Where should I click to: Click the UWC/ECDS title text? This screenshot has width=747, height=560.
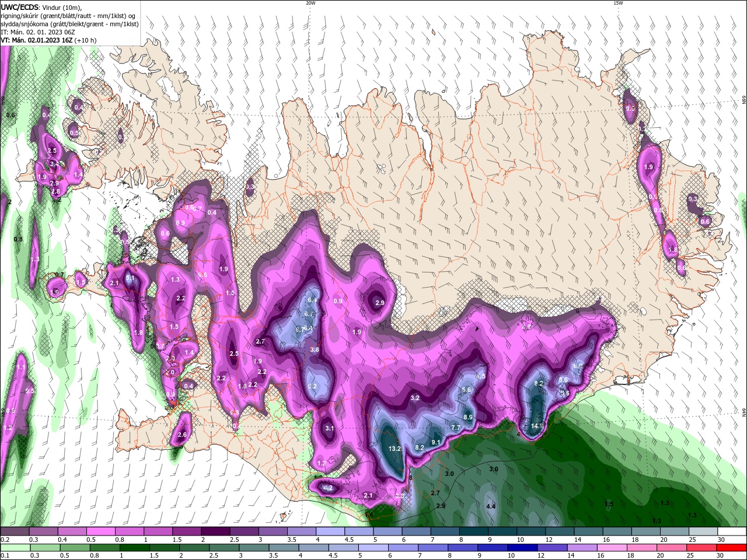(x=19, y=7)
